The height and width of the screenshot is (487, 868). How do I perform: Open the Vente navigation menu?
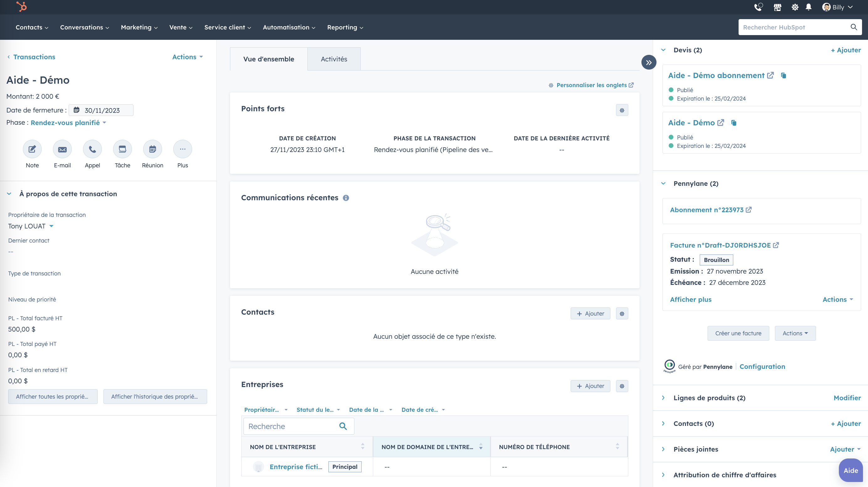(x=181, y=27)
